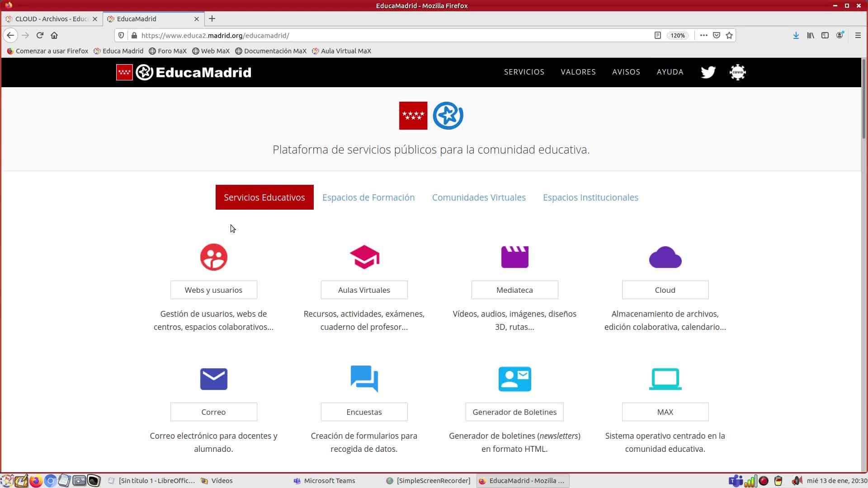Reset the 120% zoom level indicator
Viewport: 868px width, 488px height.
tap(677, 35)
